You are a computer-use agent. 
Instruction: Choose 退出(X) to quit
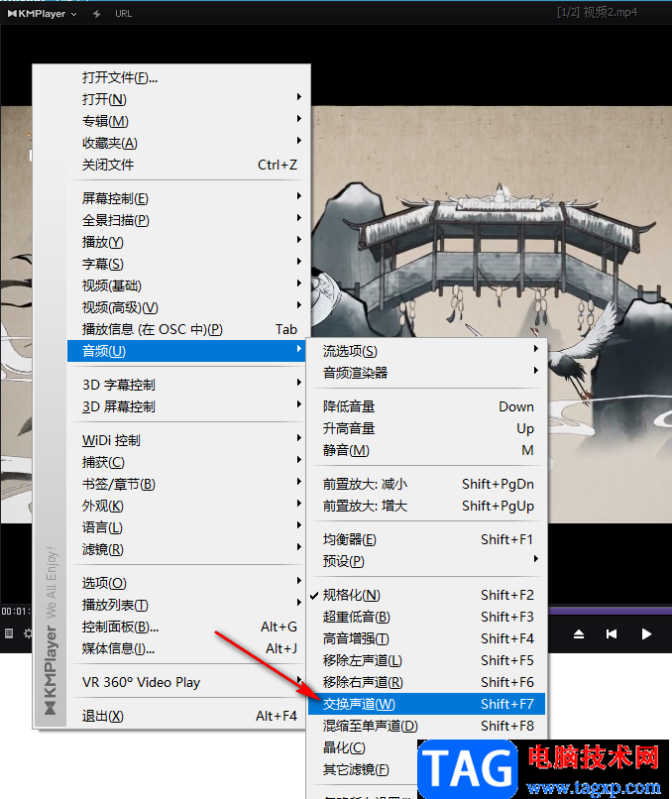[x=188, y=716]
